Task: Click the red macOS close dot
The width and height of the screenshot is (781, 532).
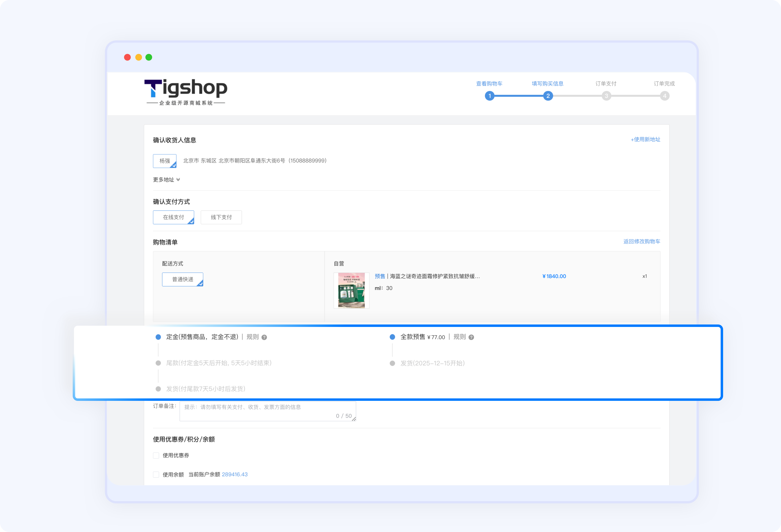Action: [127, 57]
